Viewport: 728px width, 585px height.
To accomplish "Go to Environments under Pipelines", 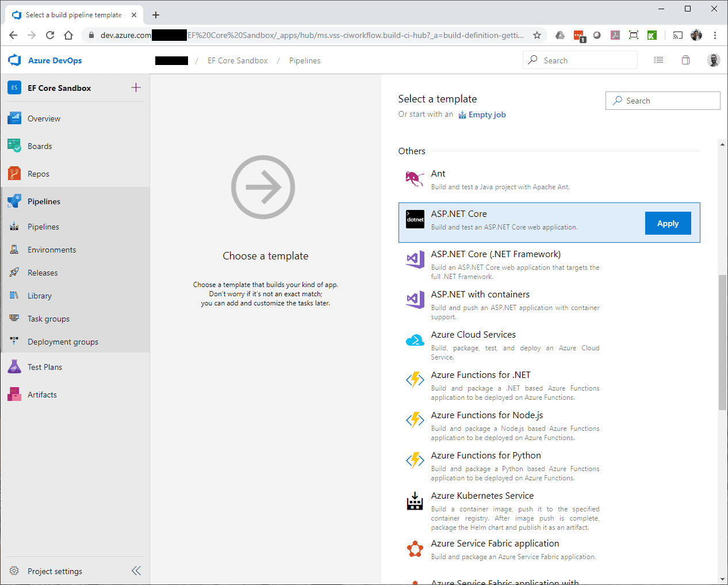I will coord(52,250).
